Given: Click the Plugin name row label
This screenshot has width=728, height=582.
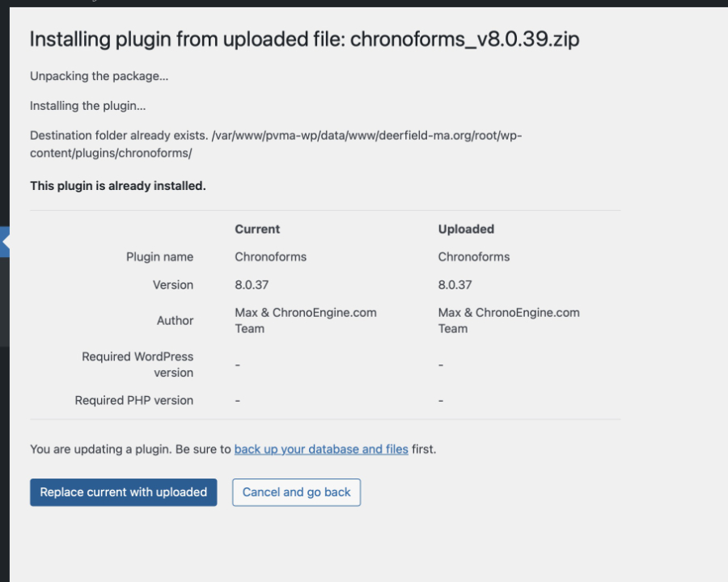Looking at the screenshot, I should (x=159, y=257).
